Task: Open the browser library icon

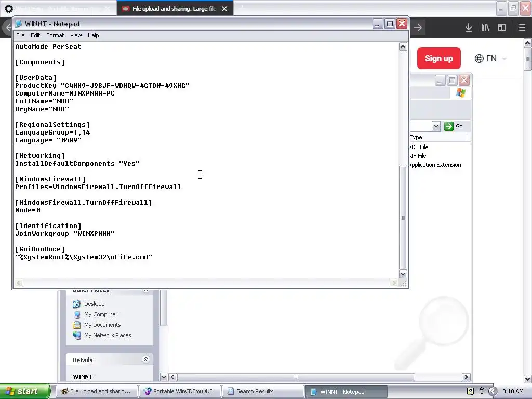Action: pos(485,28)
